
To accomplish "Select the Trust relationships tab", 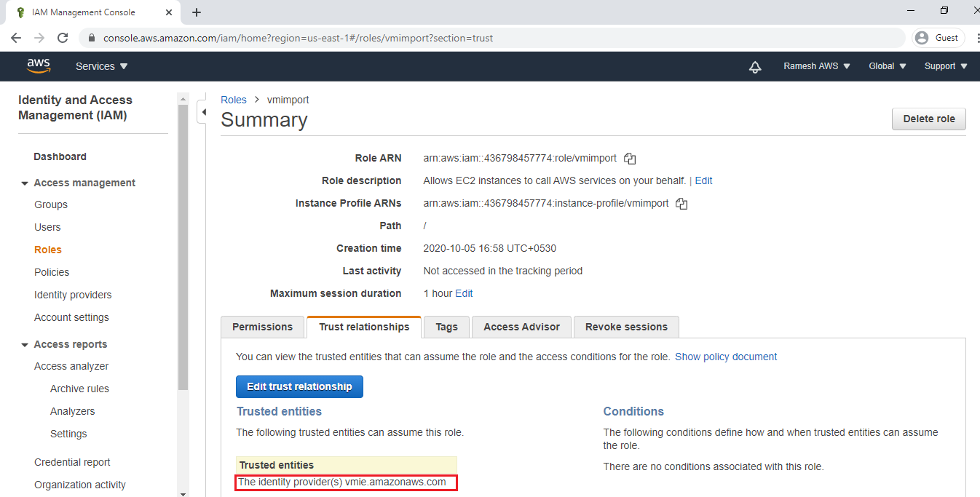I will 364,327.
